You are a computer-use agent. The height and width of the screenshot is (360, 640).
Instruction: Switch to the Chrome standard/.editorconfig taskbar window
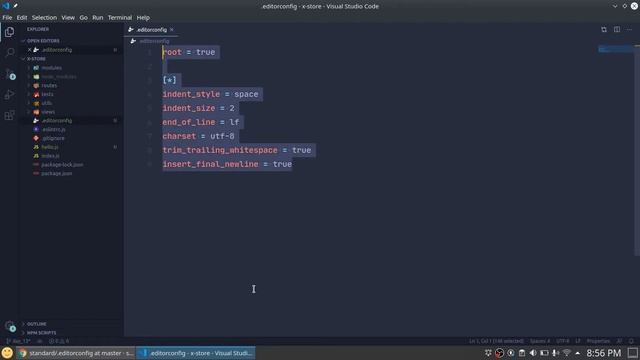click(76, 353)
